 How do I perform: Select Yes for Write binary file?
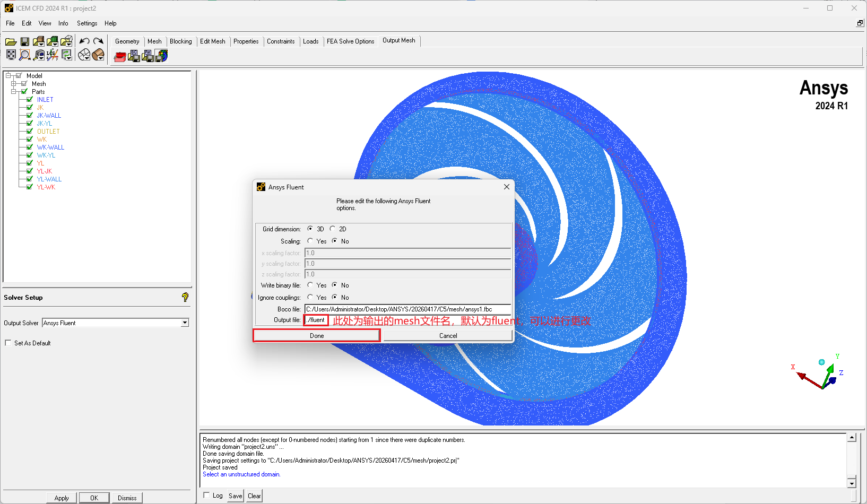310,285
